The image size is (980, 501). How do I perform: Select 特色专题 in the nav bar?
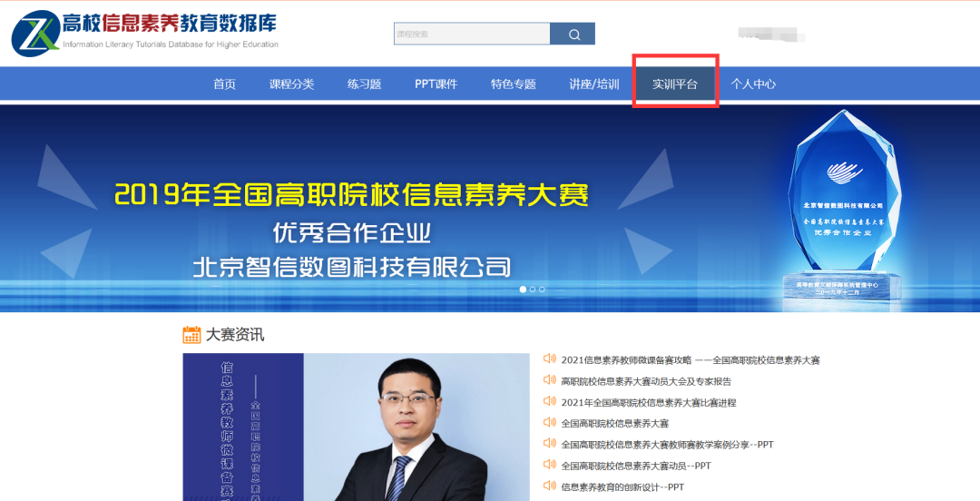tap(513, 83)
